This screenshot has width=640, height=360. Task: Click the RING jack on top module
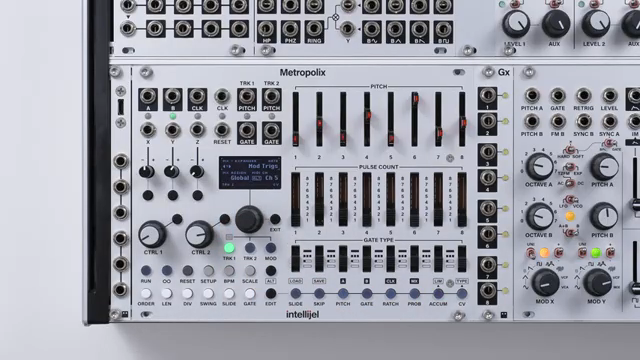click(314, 29)
